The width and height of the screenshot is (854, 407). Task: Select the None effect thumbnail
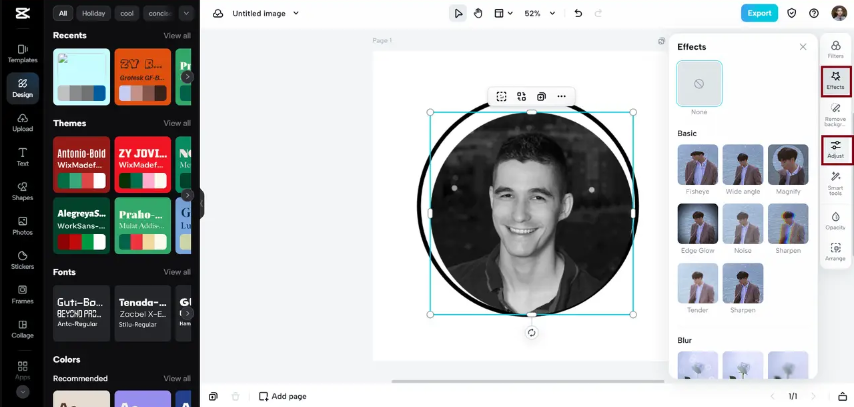[699, 83]
